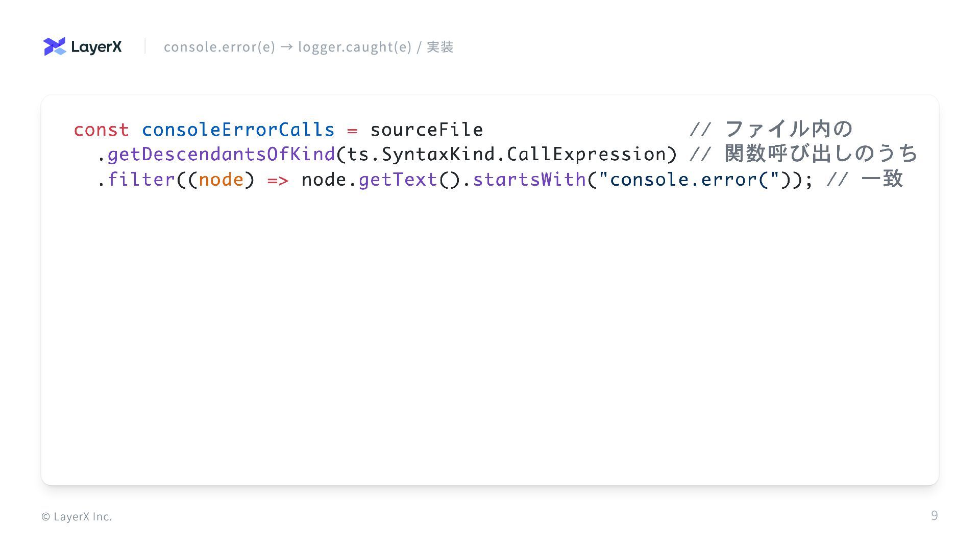This screenshot has width=980, height=551.
Task: Click the getDescendantsOfKind method call
Action: tap(221, 154)
